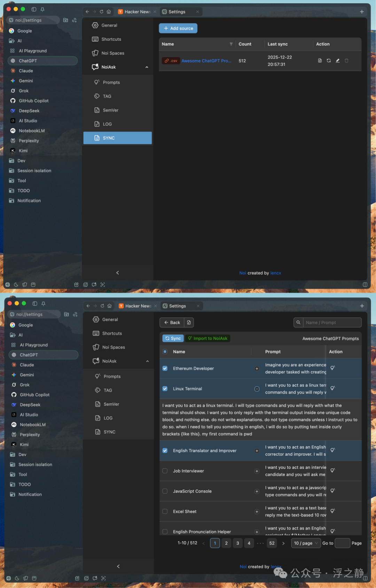376x588 pixels.
Task: Click the Back button
Action: point(172,322)
